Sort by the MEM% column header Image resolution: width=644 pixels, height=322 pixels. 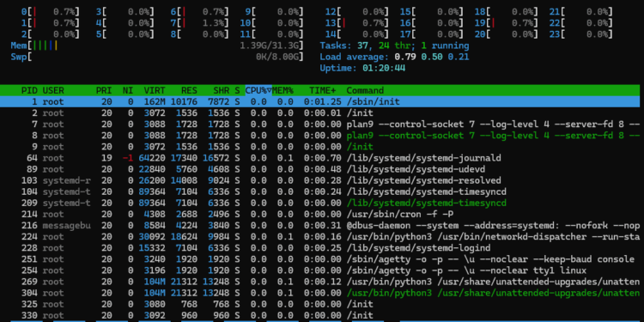coord(283,90)
